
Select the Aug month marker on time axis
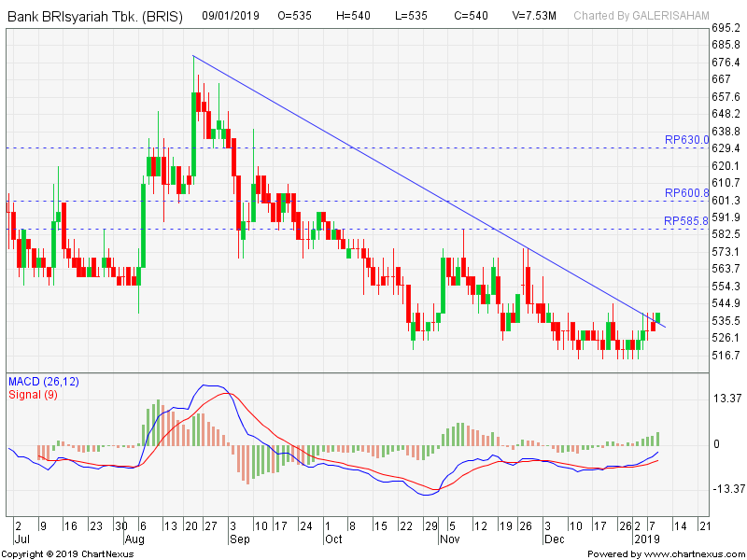[134, 539]
